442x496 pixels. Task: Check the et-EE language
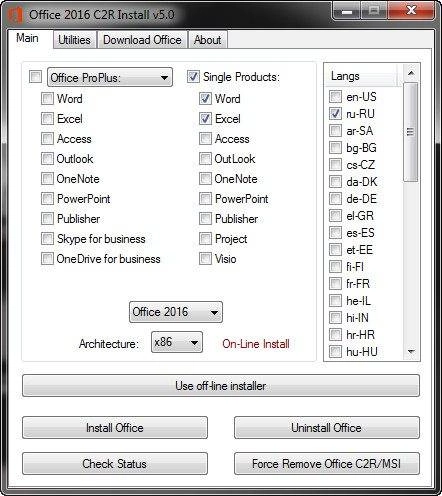pyautogui.click(x=335, y=250)
